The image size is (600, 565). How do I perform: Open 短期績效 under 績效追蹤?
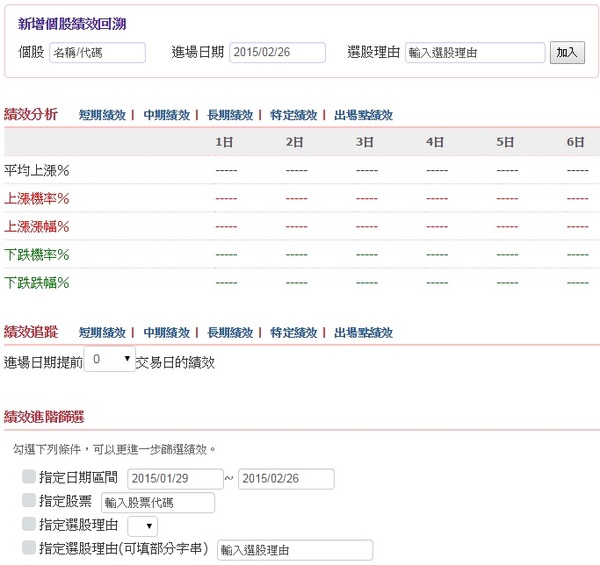pos(102,332)
